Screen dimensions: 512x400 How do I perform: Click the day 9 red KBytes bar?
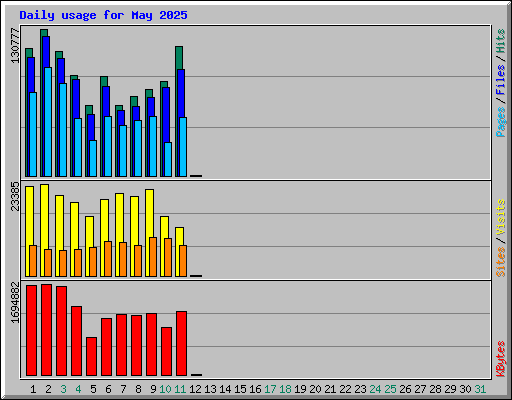coord(151,344)
